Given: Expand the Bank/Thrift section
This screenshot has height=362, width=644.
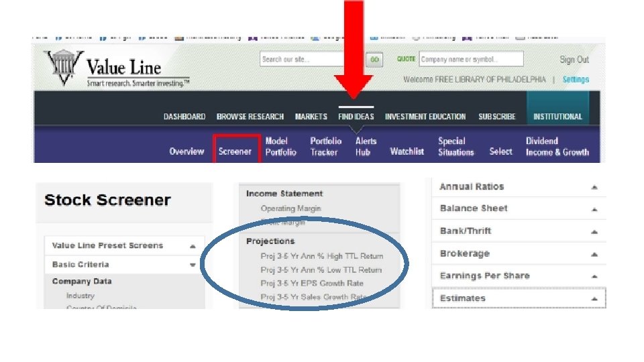Looking at the screenshot, I should click(x=519, y=231).
